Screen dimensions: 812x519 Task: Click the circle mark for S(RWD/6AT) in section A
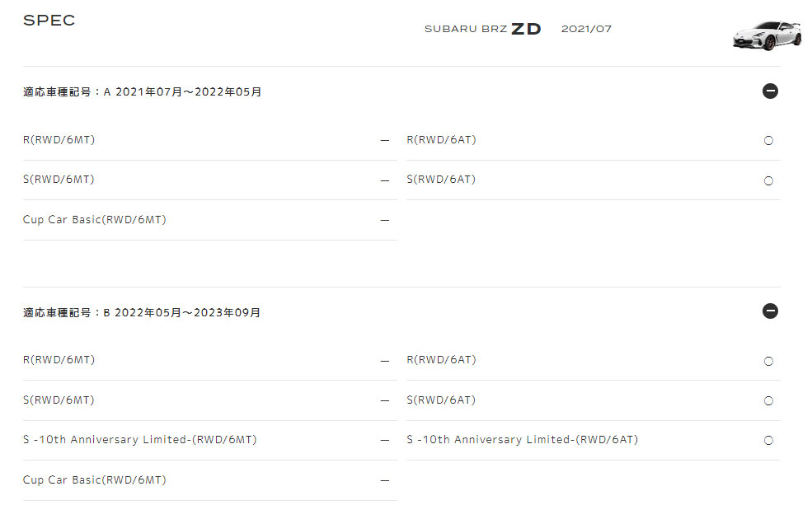coord(768,180)
